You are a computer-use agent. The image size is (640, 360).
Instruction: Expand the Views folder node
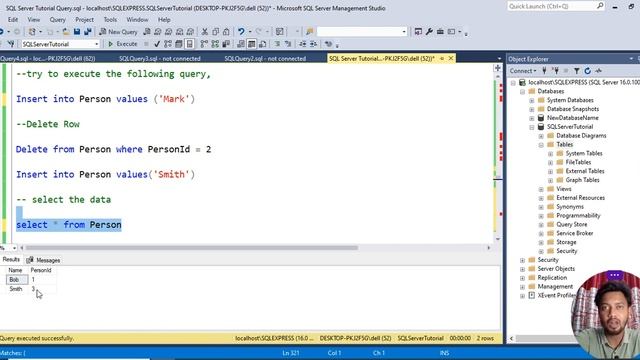(x=541, y=189)
